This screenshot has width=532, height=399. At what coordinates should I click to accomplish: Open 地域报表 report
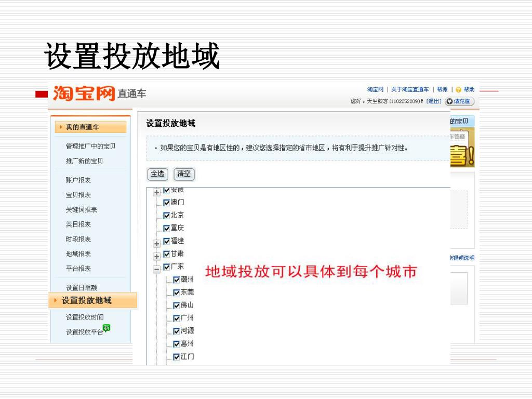[78, 254]
